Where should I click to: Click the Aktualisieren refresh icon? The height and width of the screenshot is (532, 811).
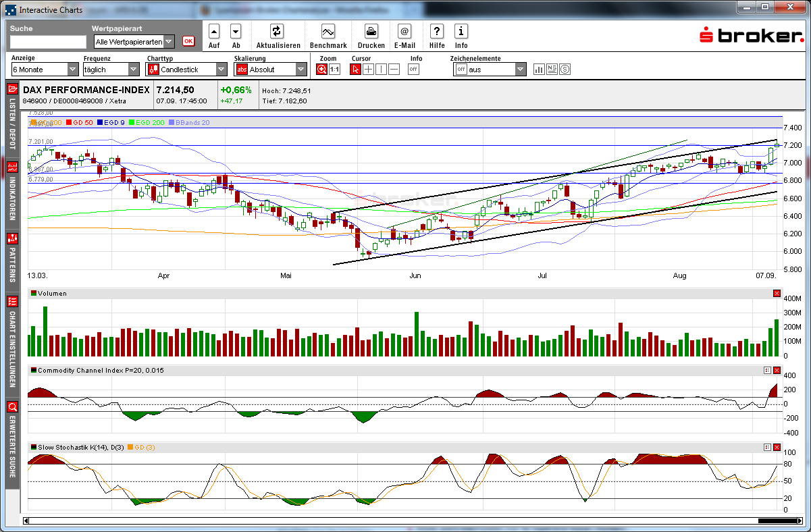[x=276, y=31]
